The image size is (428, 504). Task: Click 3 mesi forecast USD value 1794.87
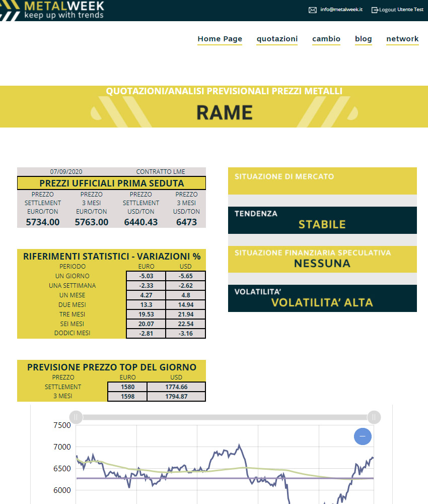click(176, 397)
